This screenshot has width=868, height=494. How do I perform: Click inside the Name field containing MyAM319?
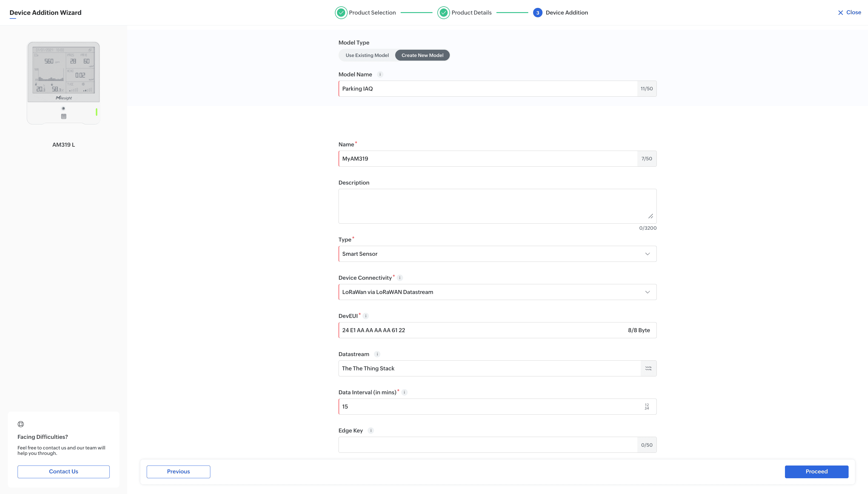[x=475, y=159]
